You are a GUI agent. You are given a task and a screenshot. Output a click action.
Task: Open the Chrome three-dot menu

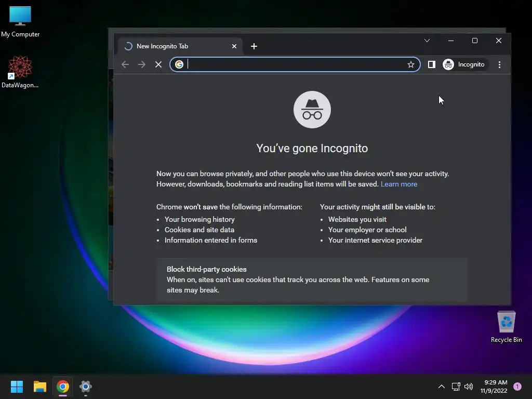pyautogui.click(x=499, y=64)
